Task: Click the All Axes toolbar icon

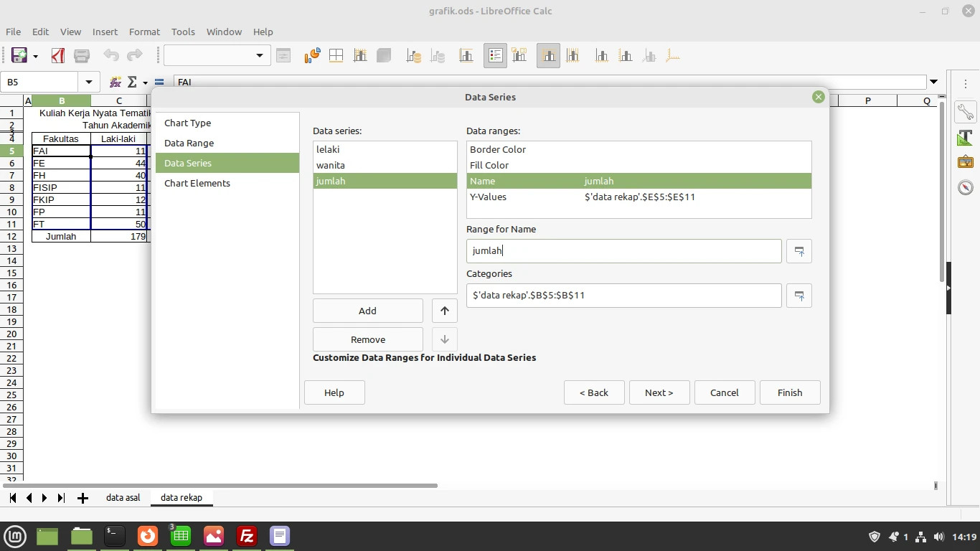Action: [x=673, y=56]
